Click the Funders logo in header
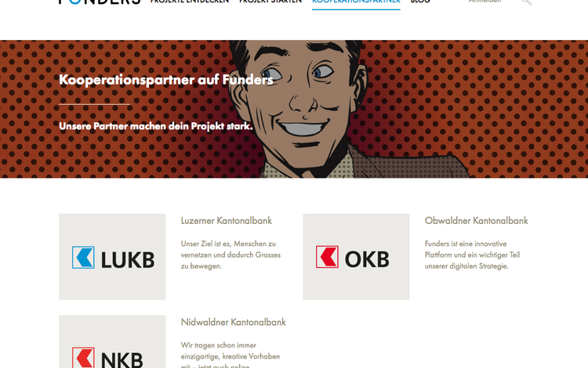This screenshot has height=368, width=588. click(x=100, y=2)
